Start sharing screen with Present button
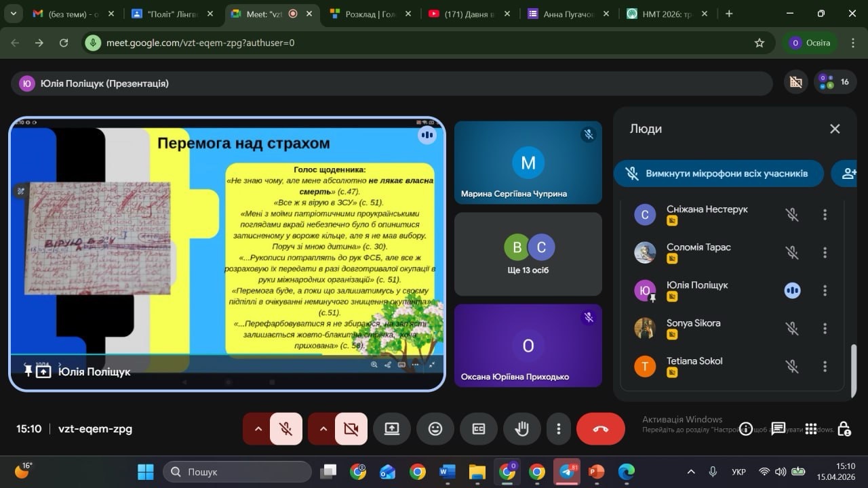This screenshot has width=868, height=488. click(392, 428)
